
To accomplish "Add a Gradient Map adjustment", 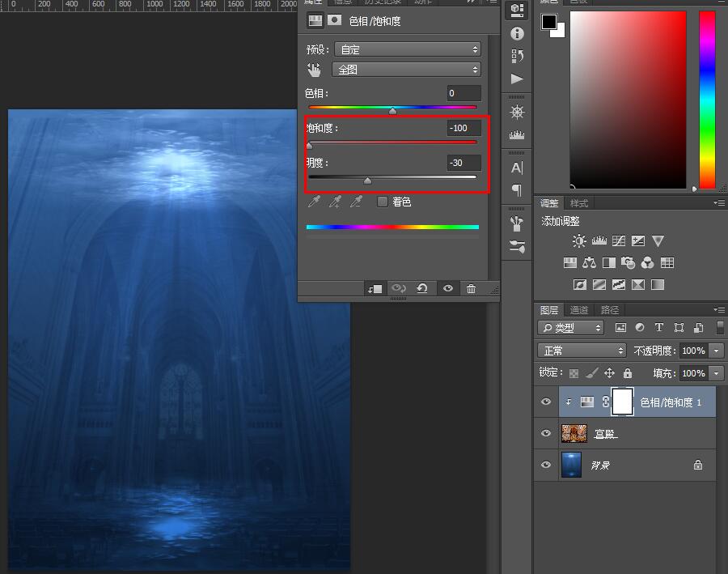I will click(658, 284).
